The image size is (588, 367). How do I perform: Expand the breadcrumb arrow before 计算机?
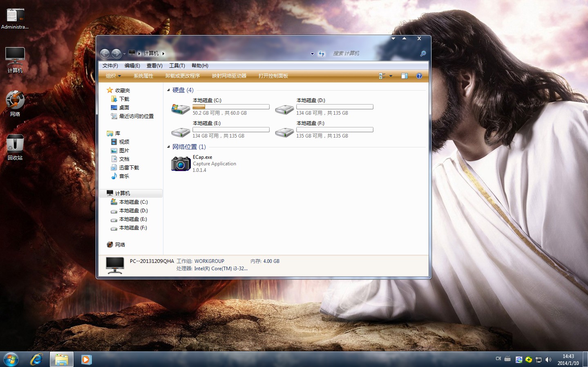[x=139, y=53]
